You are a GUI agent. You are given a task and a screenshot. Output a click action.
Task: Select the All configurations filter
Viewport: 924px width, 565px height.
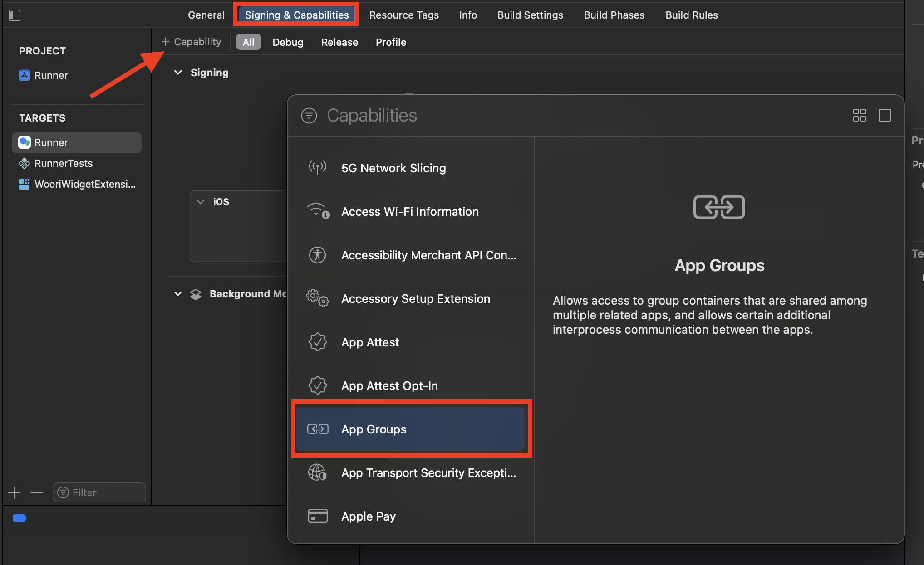248,42
